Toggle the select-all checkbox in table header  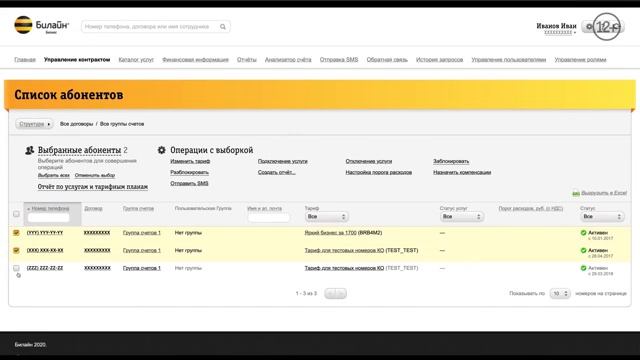16,214
